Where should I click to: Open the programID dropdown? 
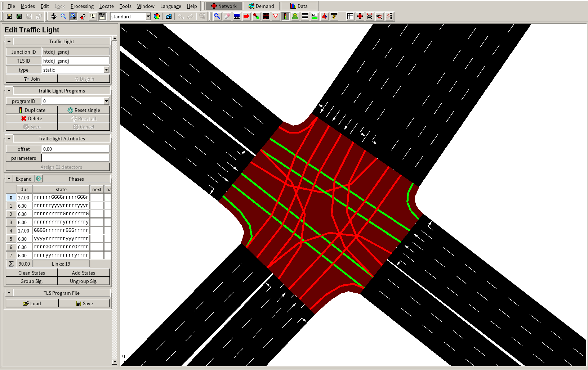click(106, 101)
